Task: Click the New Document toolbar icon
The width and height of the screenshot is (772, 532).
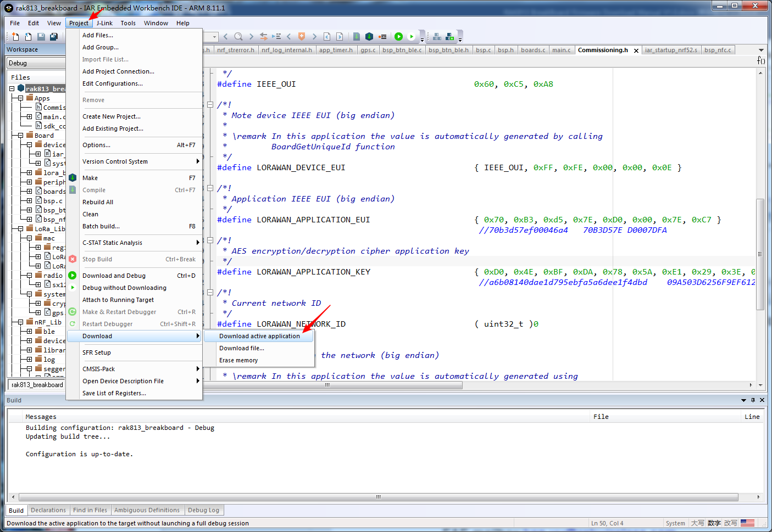Action: point(15,37)
